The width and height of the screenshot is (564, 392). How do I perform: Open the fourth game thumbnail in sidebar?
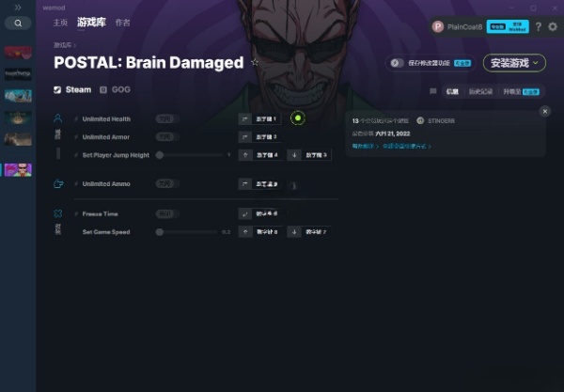[18, 118]
